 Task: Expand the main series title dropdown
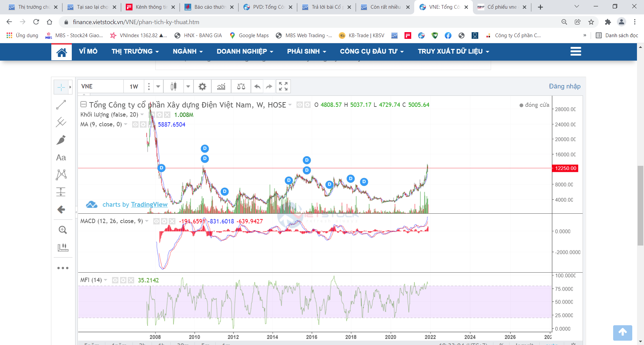click(x=290, y=105)
